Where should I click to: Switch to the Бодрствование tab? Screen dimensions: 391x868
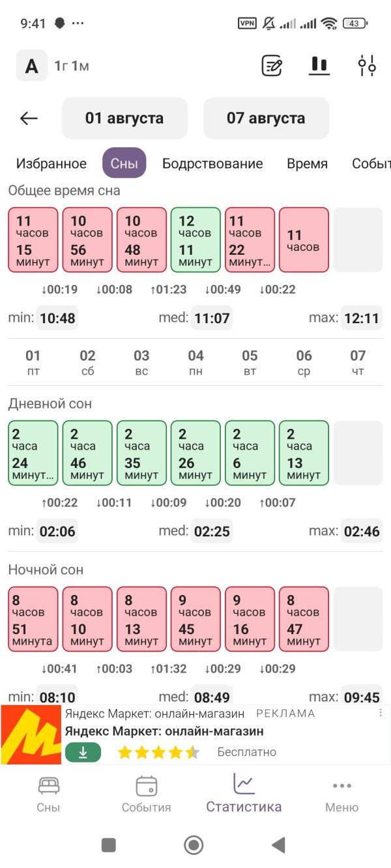pos(212,164)
